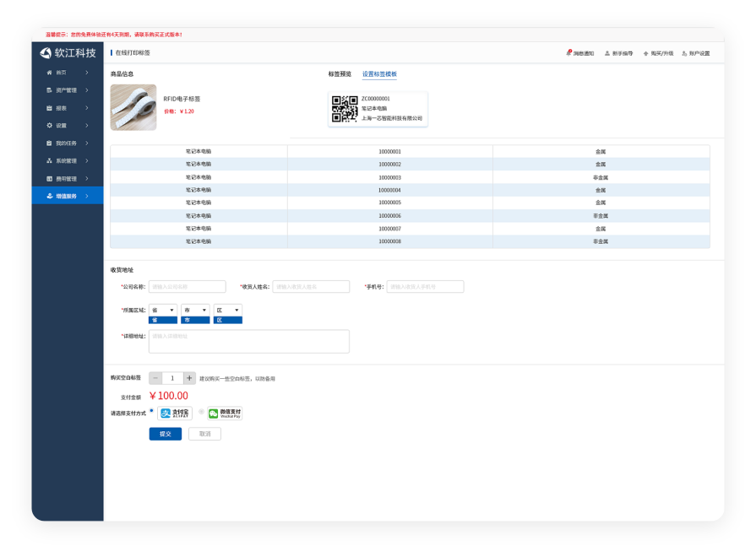The image size is (756, 557).
Task: Click the 资产管理 sidebar icon
Action: 49,90
